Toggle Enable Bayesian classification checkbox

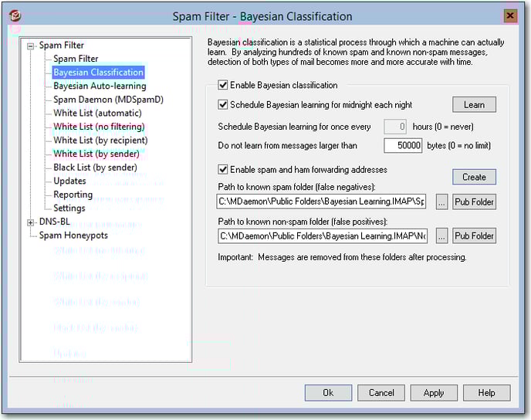point(223,85)
